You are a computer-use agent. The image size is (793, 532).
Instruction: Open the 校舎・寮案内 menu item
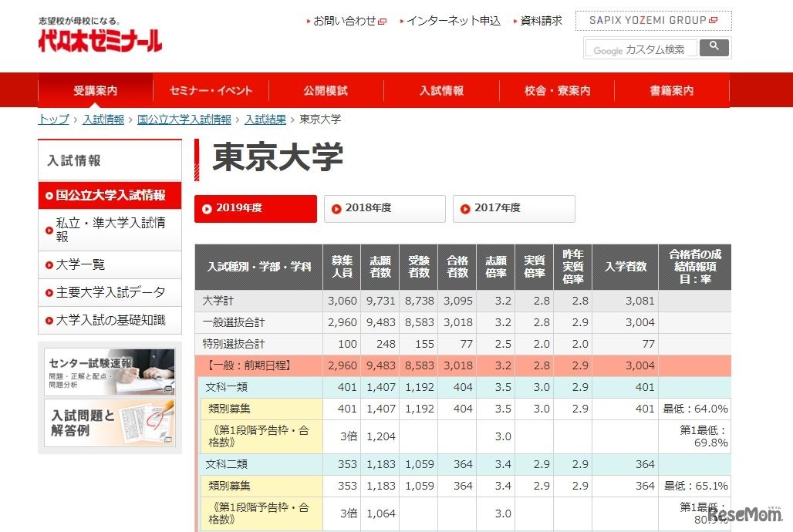(557, 90)
